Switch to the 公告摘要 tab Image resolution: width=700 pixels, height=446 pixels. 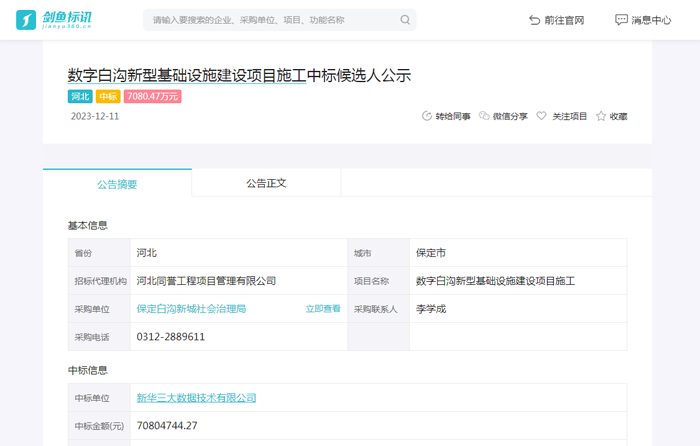coord(117,184)
